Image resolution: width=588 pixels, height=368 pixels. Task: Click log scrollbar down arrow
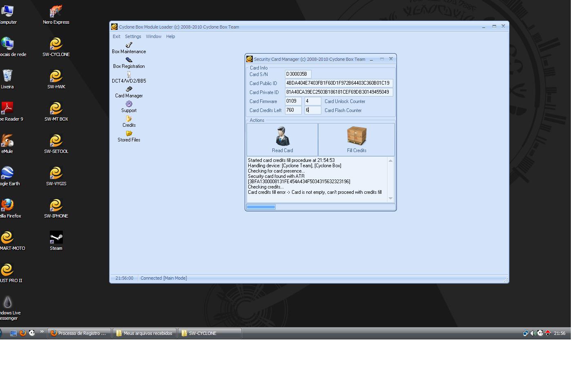coord(390,198)
